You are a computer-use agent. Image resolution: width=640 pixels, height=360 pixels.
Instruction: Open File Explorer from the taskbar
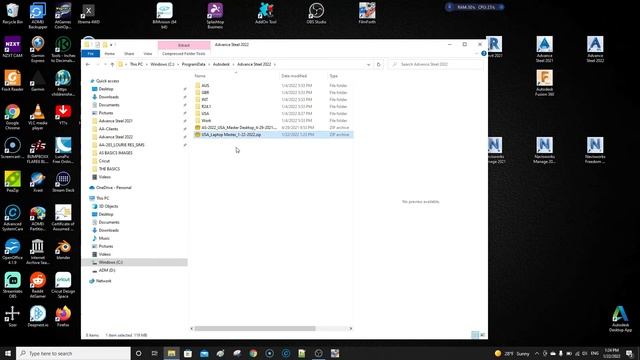[171, 353]
